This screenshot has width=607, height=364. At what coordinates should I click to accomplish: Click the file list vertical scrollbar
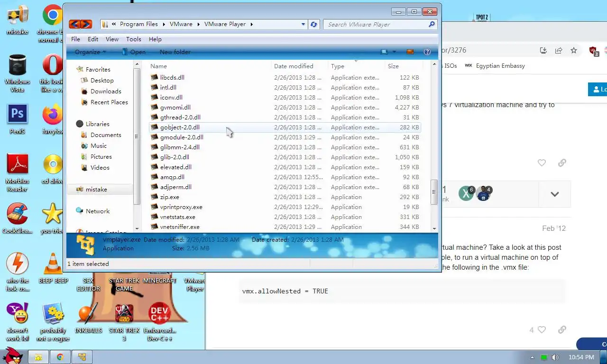[x=433, y=191]
